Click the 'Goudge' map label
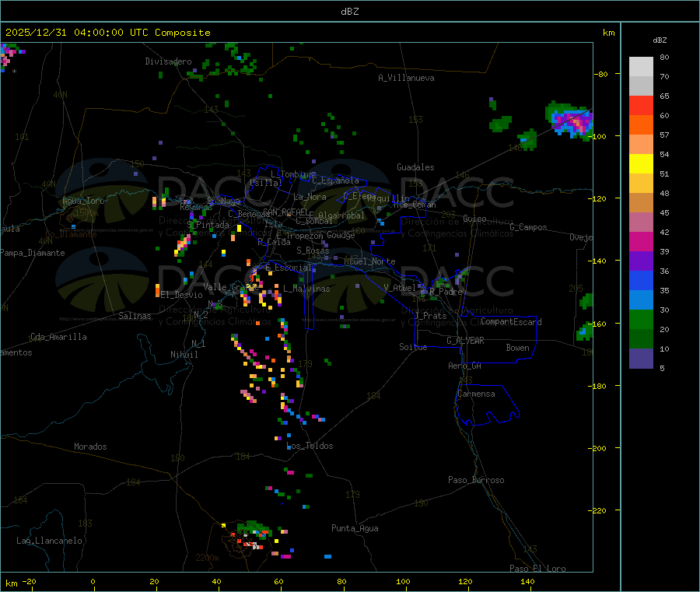The width and height of the screenshot is (700, 592). point(341,235)
